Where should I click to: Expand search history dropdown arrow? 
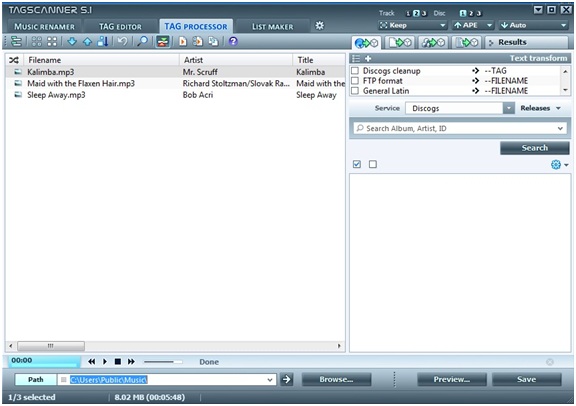point(560,129)
